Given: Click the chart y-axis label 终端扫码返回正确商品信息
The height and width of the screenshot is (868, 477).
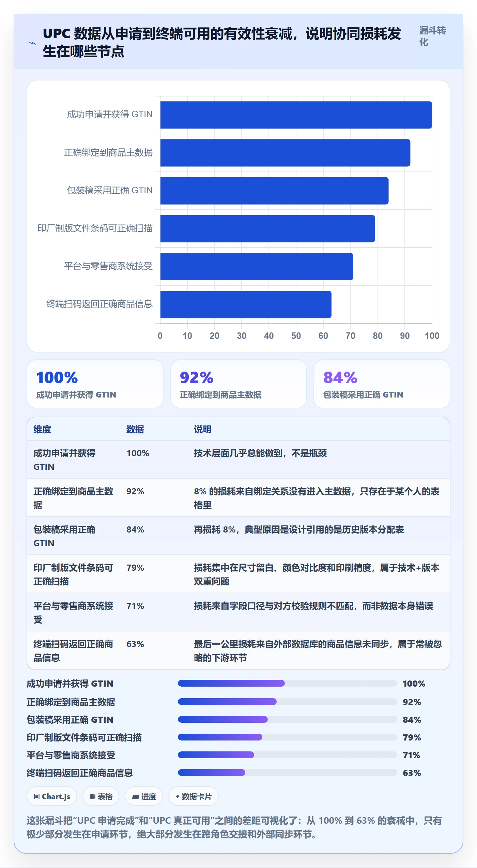Looking at the screenshot, I should click(x=99, y=304).
